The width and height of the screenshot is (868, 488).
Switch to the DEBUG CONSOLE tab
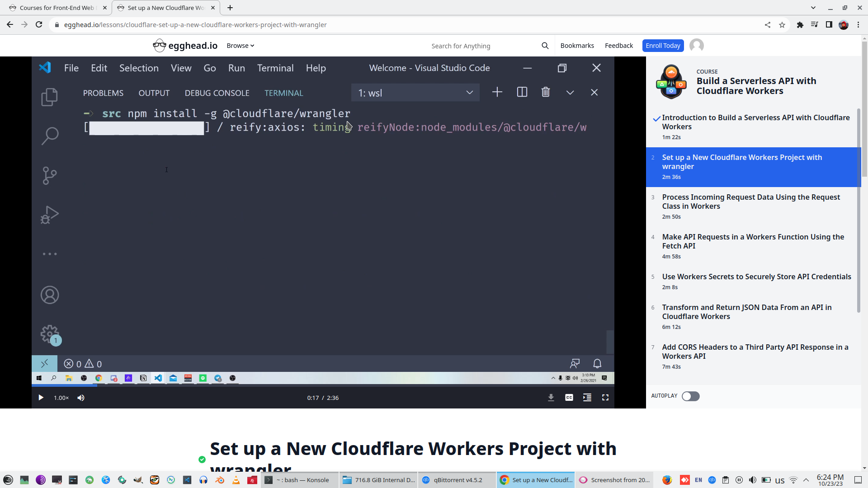click(217, 93)
